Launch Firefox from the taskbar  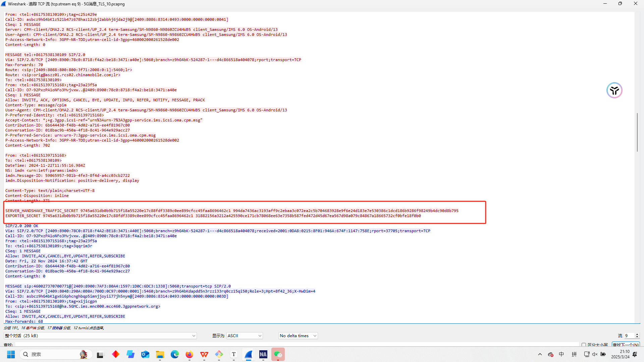(x=190, y=354)
